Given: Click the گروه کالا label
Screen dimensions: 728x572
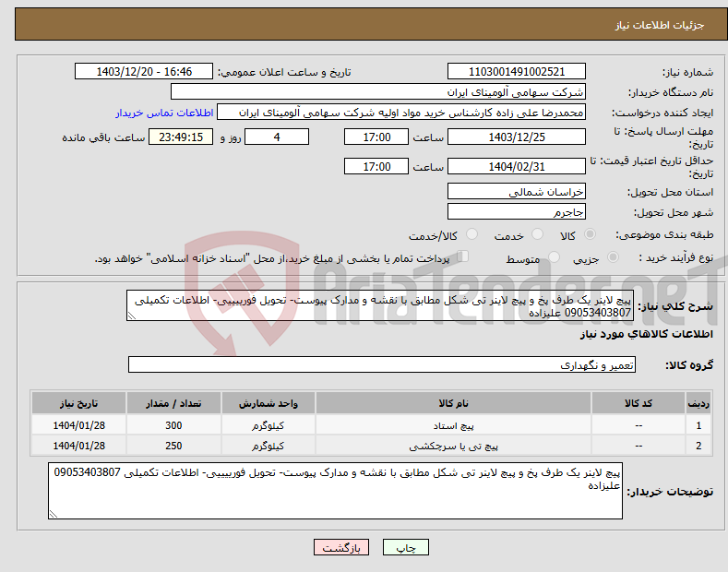Looking at the screenshot, I should 689,365.
